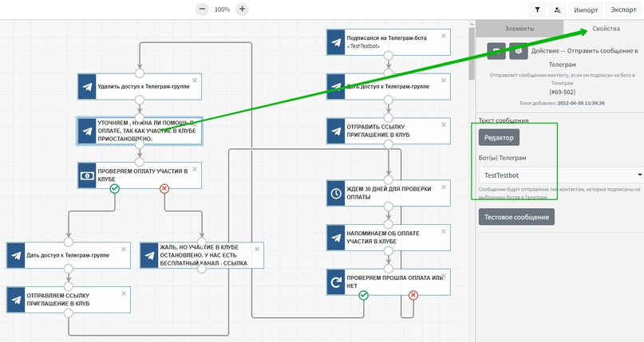The height and width of the screenshot is (342, 644).
Task: Click green success output of payment check block
Action: click(x=114, y=189)
